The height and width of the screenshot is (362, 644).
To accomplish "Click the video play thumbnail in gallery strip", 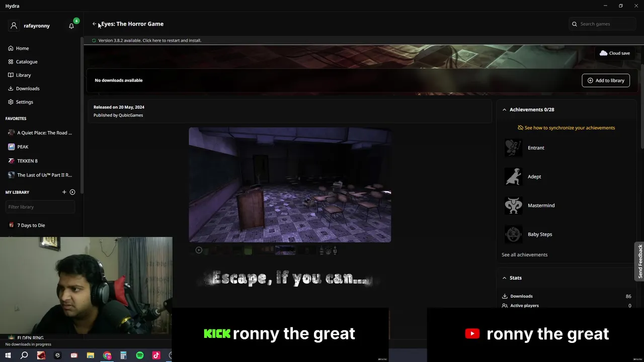I will tap(199, 250).
